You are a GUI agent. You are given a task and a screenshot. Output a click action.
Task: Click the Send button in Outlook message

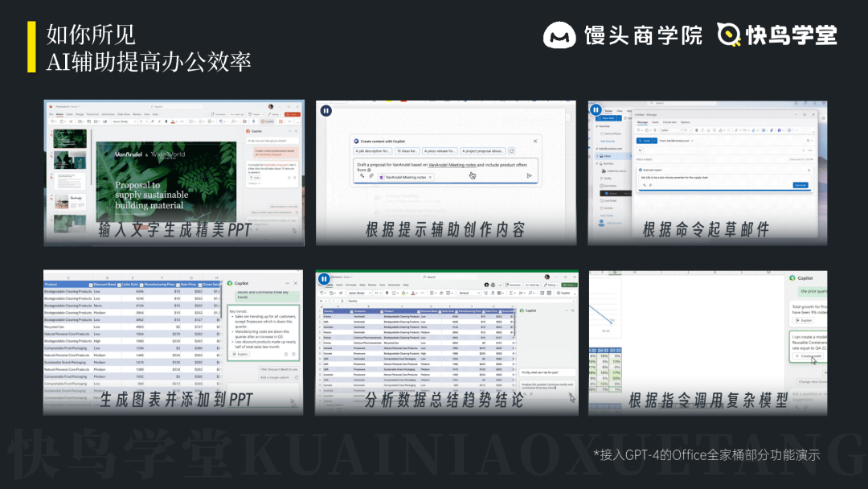pyautogui.click(x=645, y=141)
